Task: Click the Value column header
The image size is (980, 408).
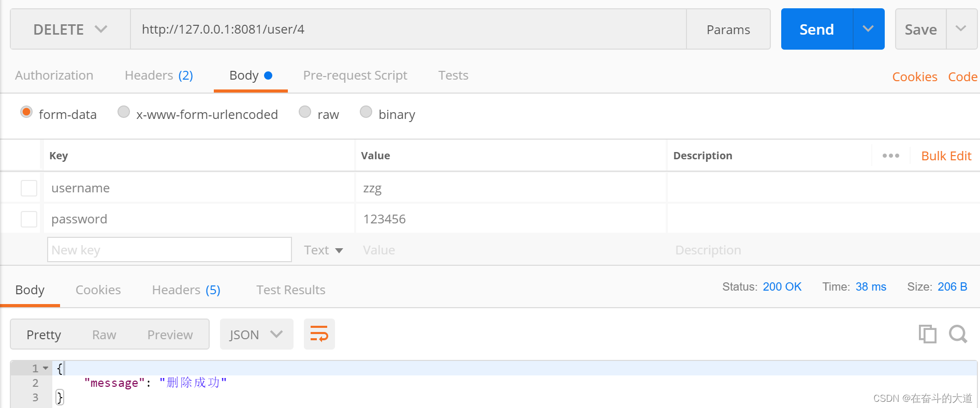Action: point(375,156)
